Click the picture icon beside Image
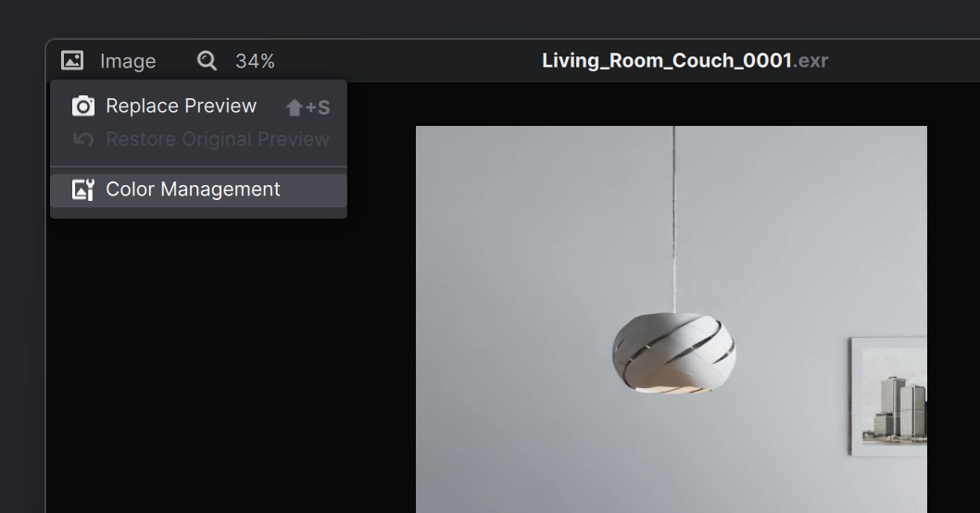Viewport: 980px width, 513px height. (72, 60)
